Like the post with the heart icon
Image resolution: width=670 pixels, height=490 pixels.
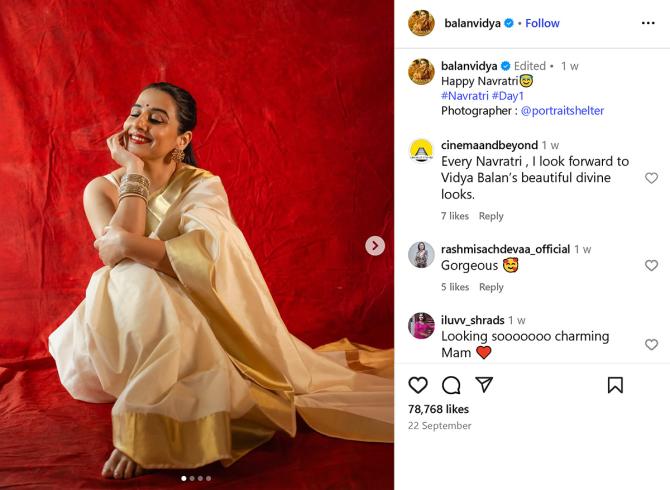click(x=418, y=385)
